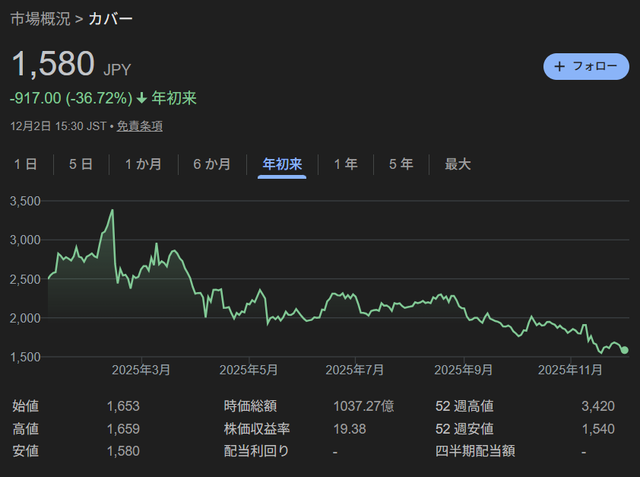Click the current price dot on chart
This screenshot has height=477, width=640.
click(x=624, y=350)
